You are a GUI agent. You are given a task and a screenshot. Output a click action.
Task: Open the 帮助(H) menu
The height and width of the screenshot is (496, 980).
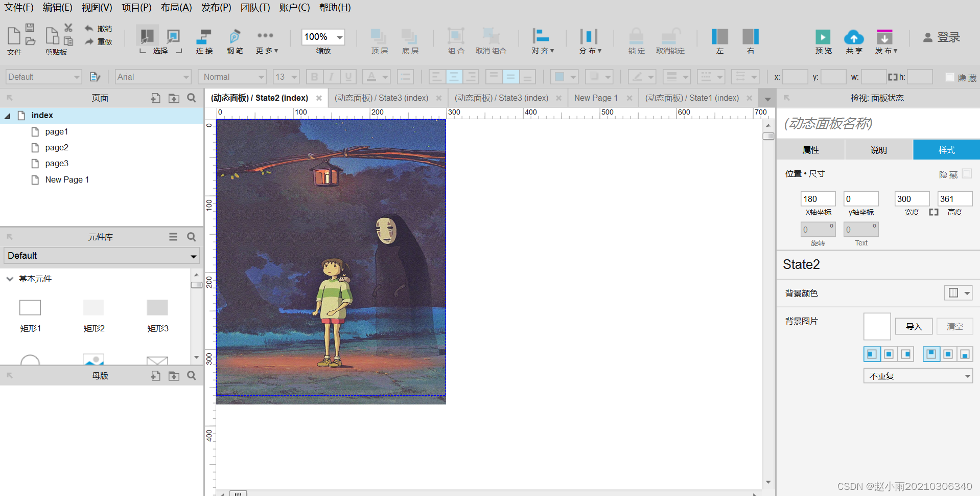[335, 8]
